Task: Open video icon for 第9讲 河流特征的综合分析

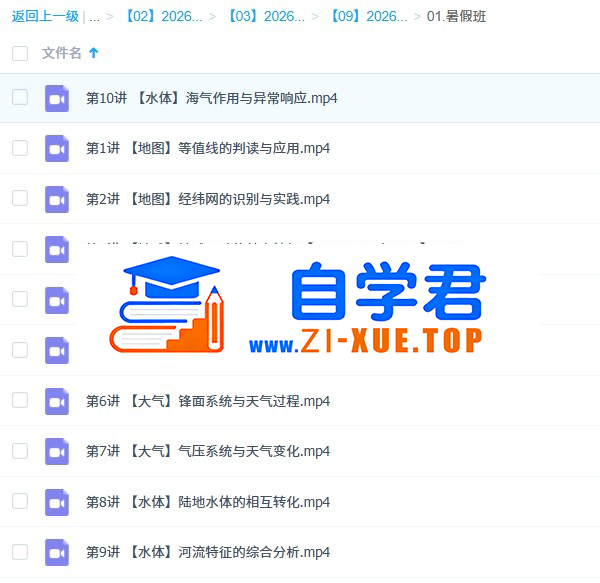Action: [57, 552]
